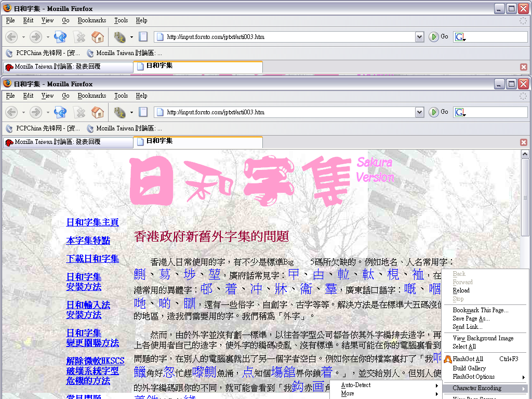Open the URL history dropdown in the front window

(x=420, y=112)
